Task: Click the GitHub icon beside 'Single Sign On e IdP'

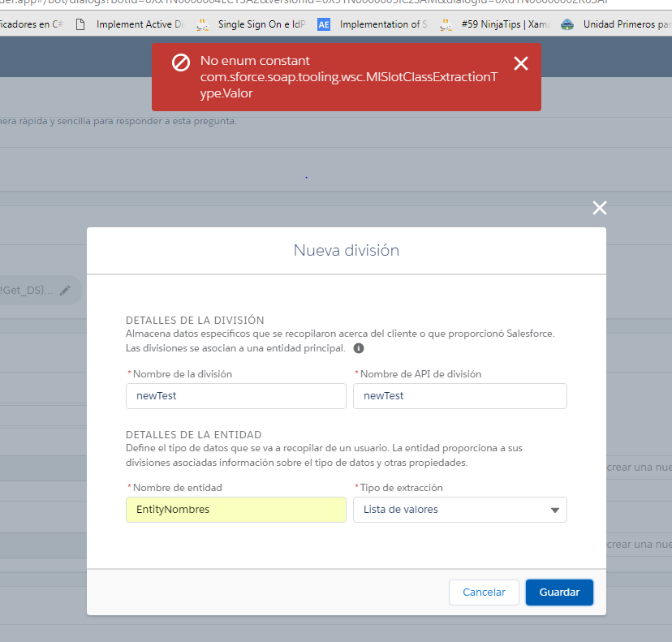Action: (203, 24)
